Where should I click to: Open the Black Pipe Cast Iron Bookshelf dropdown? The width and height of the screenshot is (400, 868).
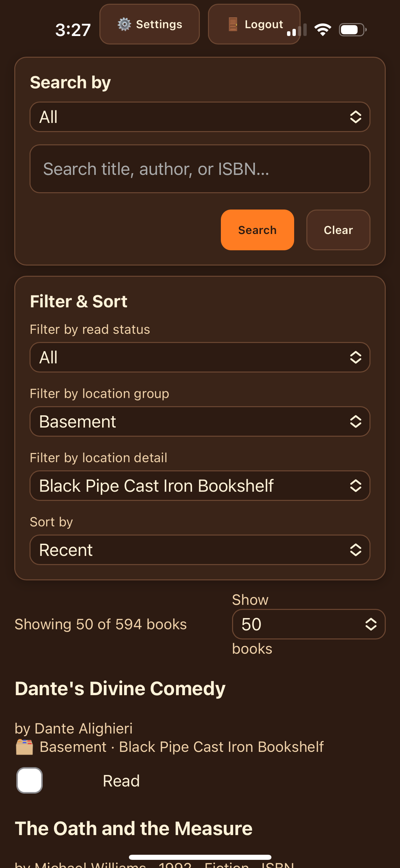200,486
